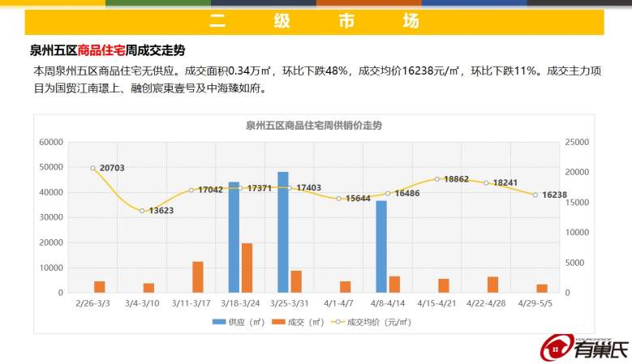The image size is (632, 364).
Task: Select the chart title 泉州五区商品住宅周供销价走势
Action: pos(314,125)
